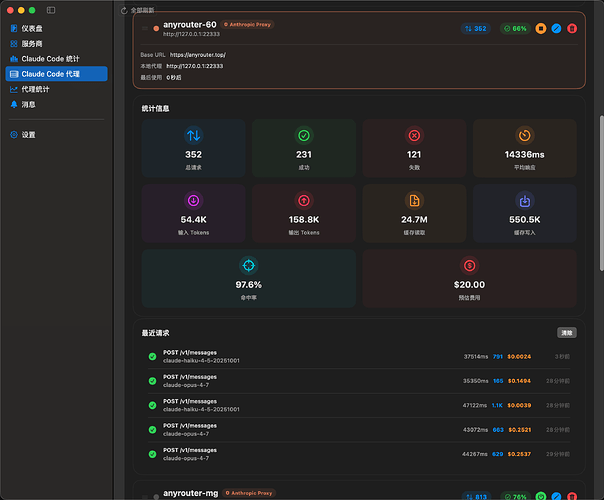The image size is (604, 500).
Task: Click the anyrouter-mg 76% success badge
Action: click(515, 497)
